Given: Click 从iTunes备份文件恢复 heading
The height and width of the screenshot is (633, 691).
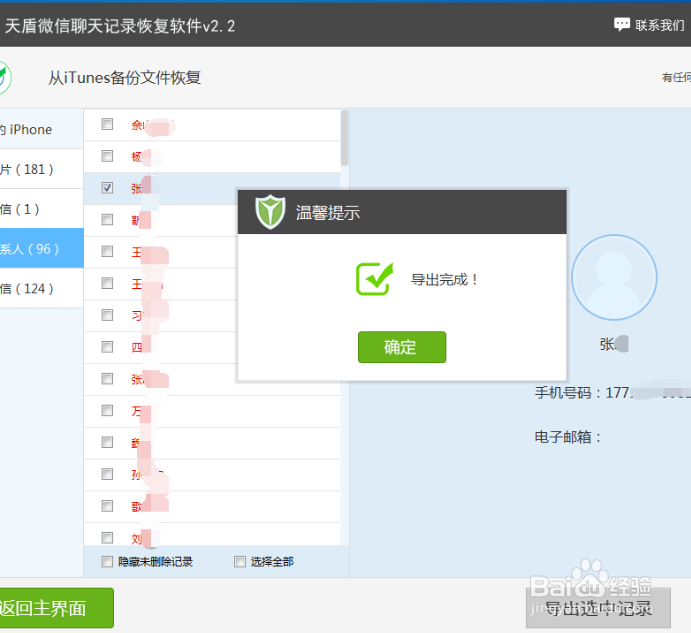Looking at the screenshot, I should point(125,78).
